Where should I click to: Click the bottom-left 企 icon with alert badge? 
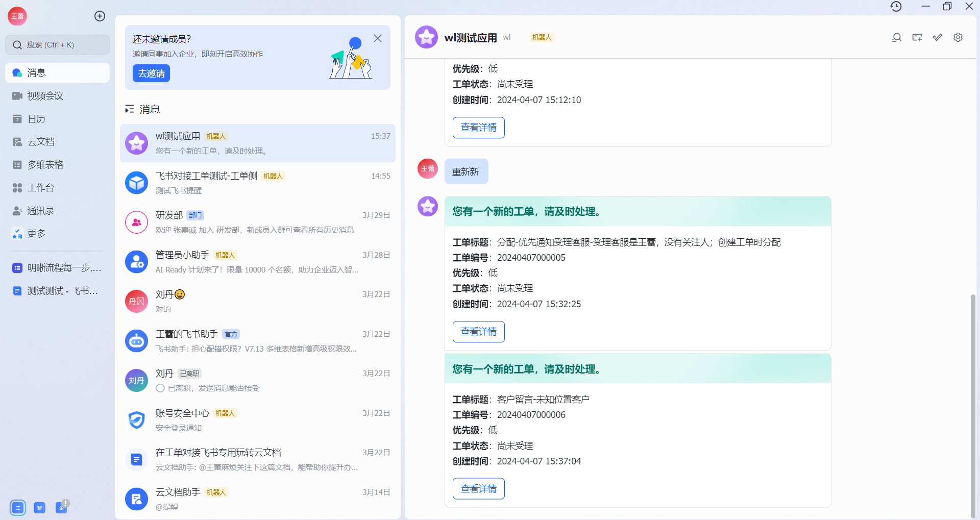(x=62, y=507)
